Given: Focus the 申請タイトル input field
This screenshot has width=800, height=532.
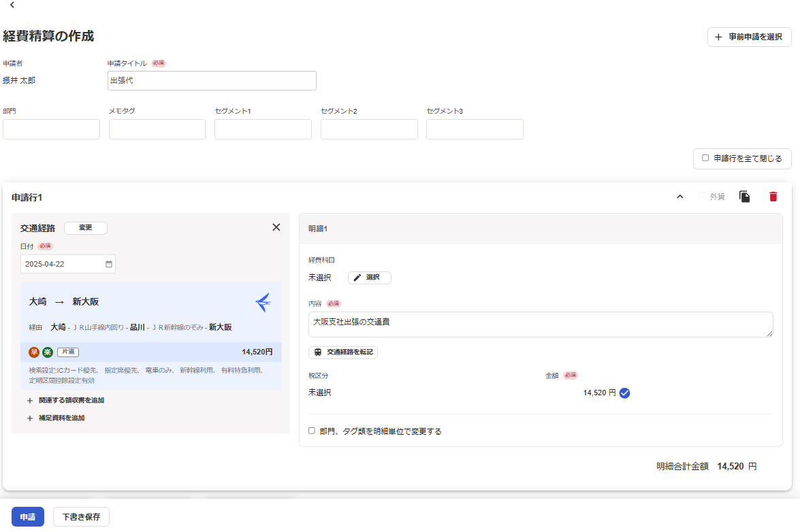Looking at the screenshot, I should pos(212,80).
